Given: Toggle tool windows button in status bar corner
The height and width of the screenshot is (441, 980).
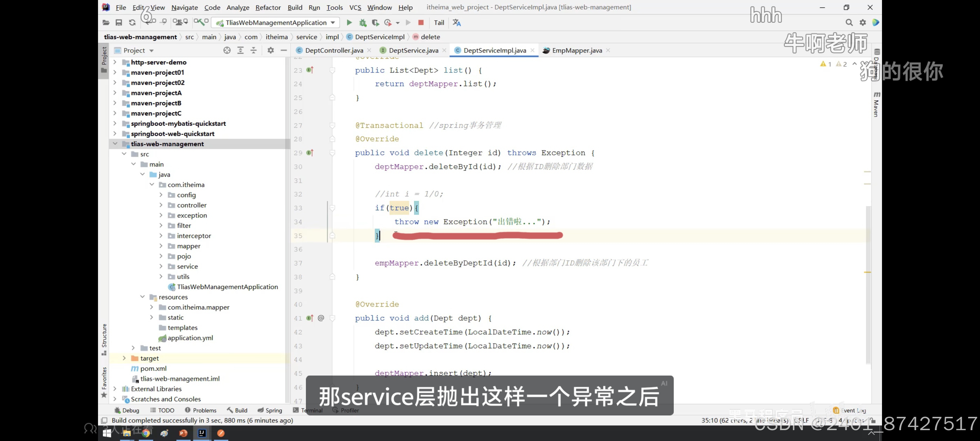Looking at the screenshot, I should [104, 420].
